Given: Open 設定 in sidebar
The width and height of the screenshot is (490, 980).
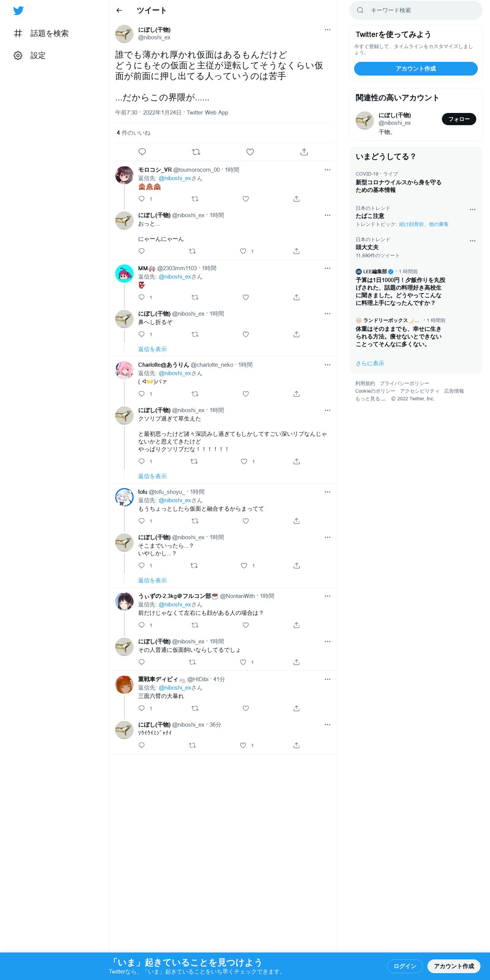Looking at the screenshot, I should point(38,56).
